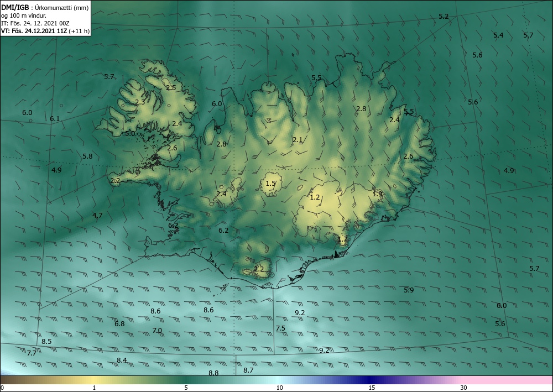This screenshot has height=392, width=553.
Task: Click the 1.9 value on the map
Action: (377, 194)
